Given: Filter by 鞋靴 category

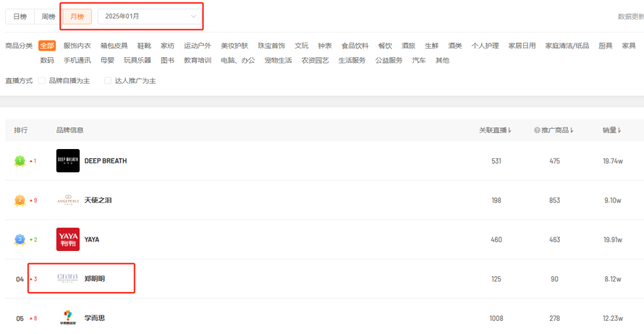Looking at the screenshot, I should pos(144,45).
